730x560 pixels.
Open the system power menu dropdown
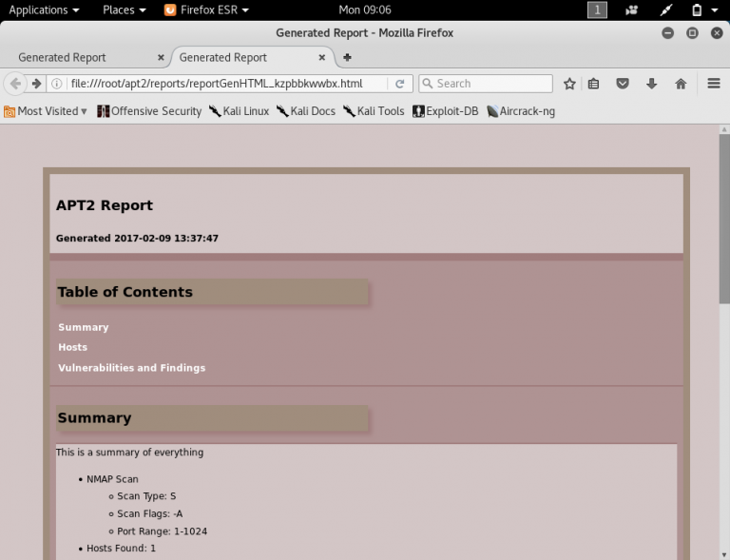[x=703, y=10]
